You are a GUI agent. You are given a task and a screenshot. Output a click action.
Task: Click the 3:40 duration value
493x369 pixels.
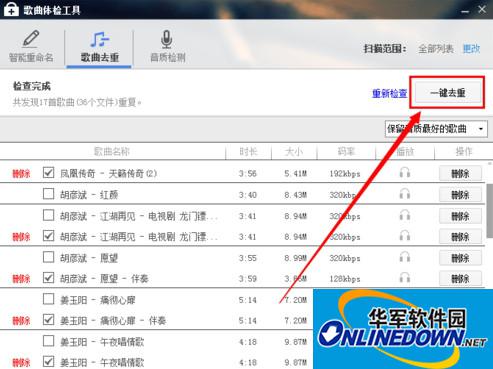248,195
